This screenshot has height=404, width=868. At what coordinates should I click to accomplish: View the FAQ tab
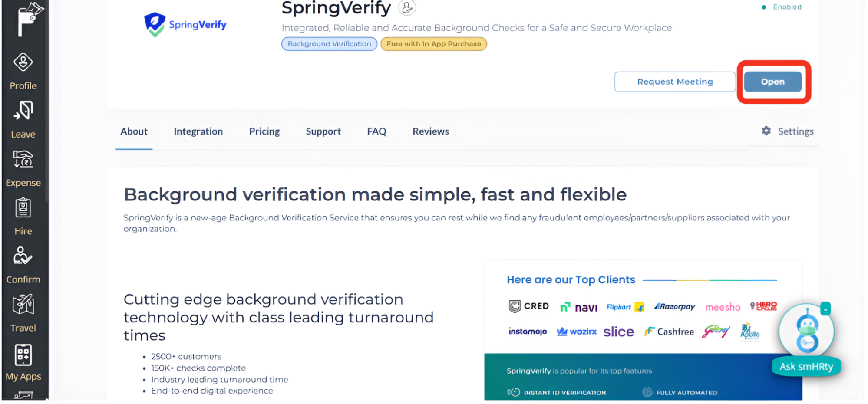376,131
